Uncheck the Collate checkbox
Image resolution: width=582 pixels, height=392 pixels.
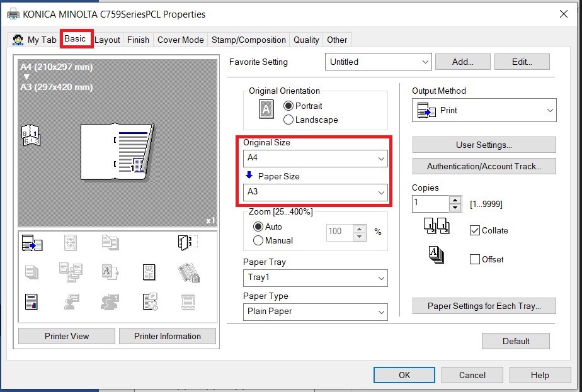(x=475, y=230)
